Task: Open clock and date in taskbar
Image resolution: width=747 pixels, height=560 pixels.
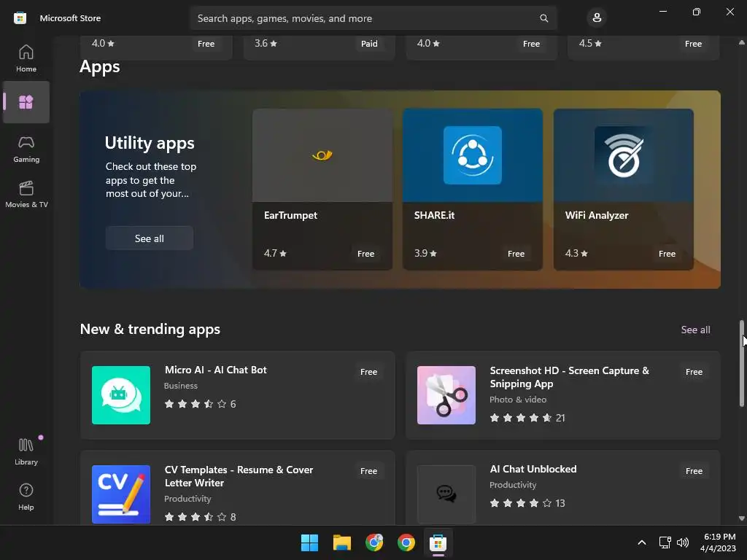Action: click(718, 542)
